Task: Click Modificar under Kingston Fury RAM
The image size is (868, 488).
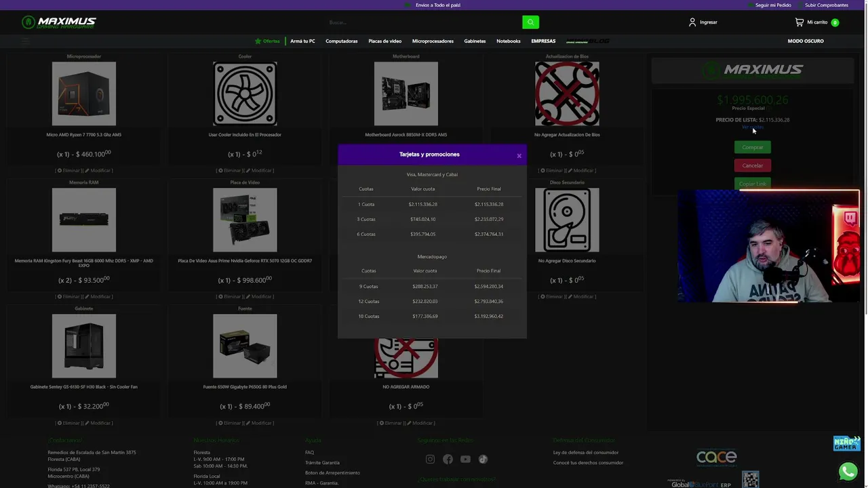Action: (98, 297)
